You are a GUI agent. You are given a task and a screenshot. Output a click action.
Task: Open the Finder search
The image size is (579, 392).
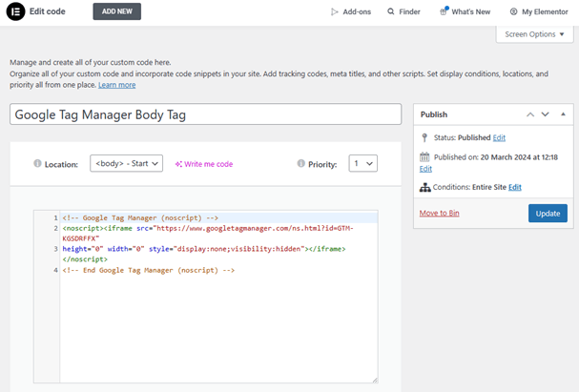[x=404, y=11]
